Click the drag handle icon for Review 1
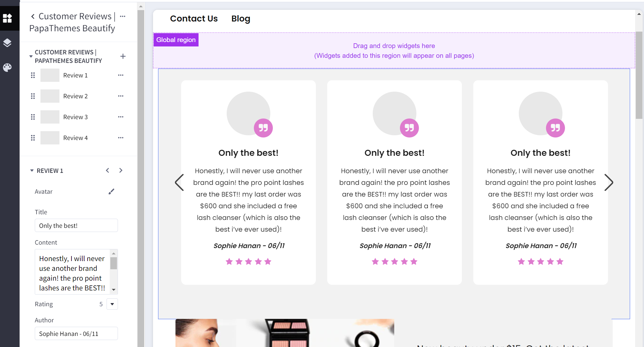This screenshot has width=644, height=347. (x=33, y=75)
